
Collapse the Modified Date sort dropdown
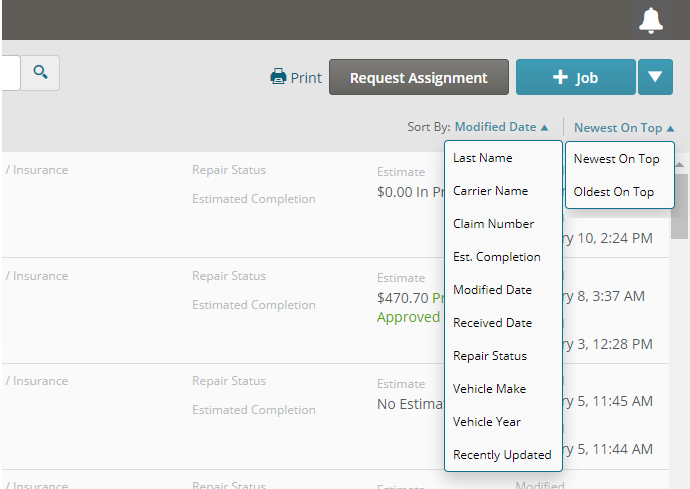501,127
